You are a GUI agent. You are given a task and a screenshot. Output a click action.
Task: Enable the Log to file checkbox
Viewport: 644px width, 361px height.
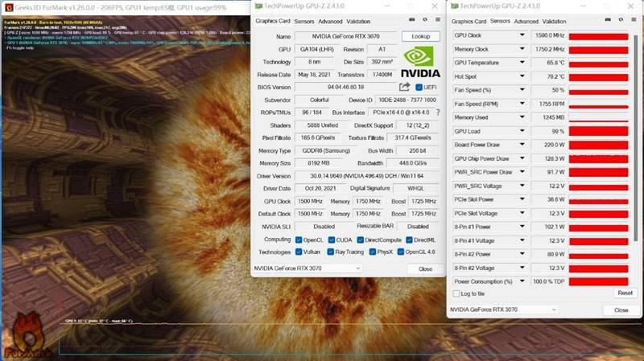click(456, 293)
